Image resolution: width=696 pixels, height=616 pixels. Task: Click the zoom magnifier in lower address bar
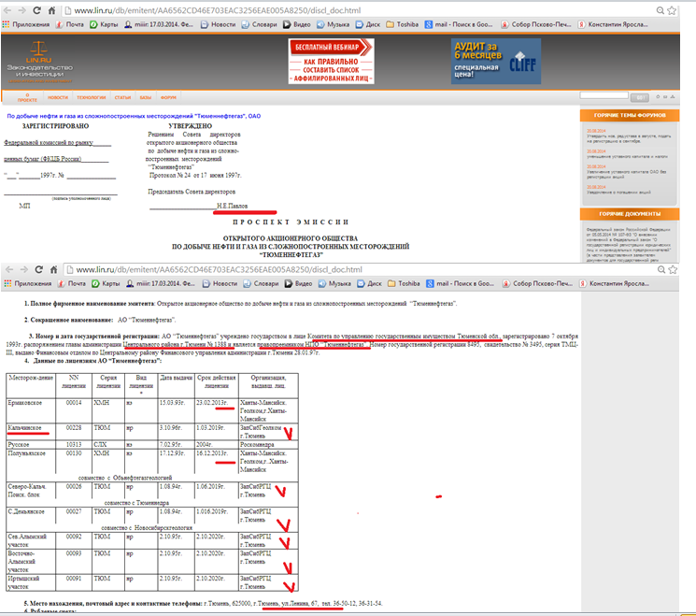pos(661,269)
